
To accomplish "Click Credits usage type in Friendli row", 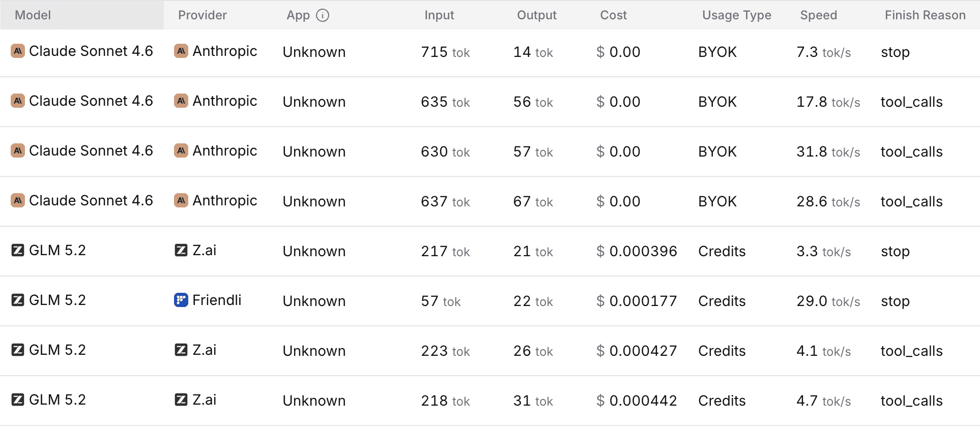I will click(x=722, y=301).
